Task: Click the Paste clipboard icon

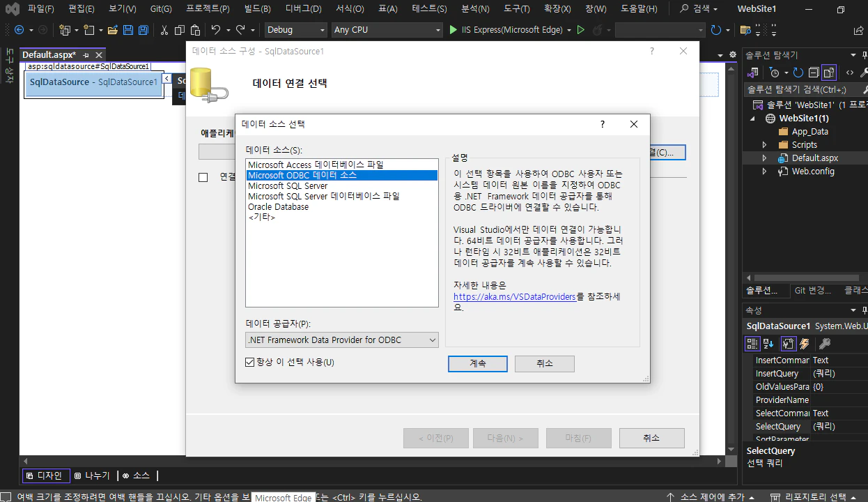Action: [195, 30]
